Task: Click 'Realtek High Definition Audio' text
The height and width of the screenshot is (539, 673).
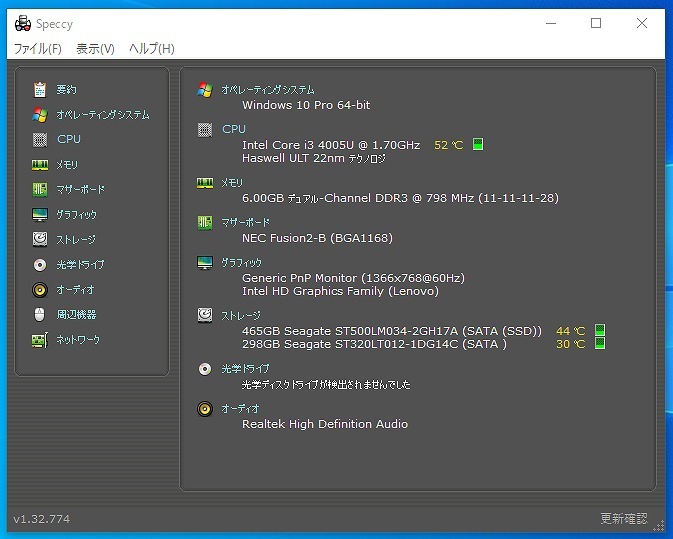Action: coord(325,424)
